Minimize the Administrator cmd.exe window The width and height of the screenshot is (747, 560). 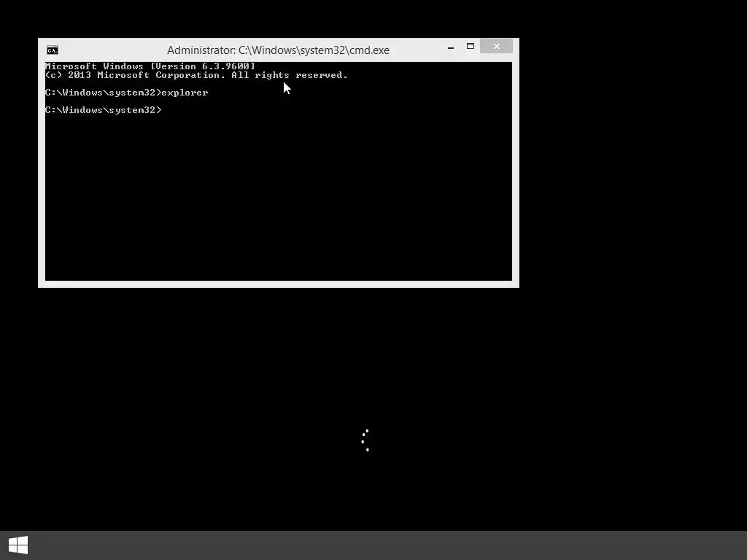coord(451,47)
